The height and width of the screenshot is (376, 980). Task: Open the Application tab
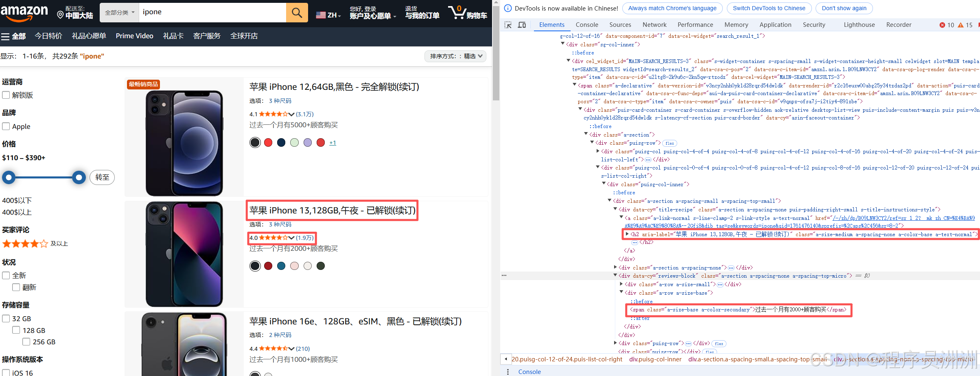click(x=775, y=25)
